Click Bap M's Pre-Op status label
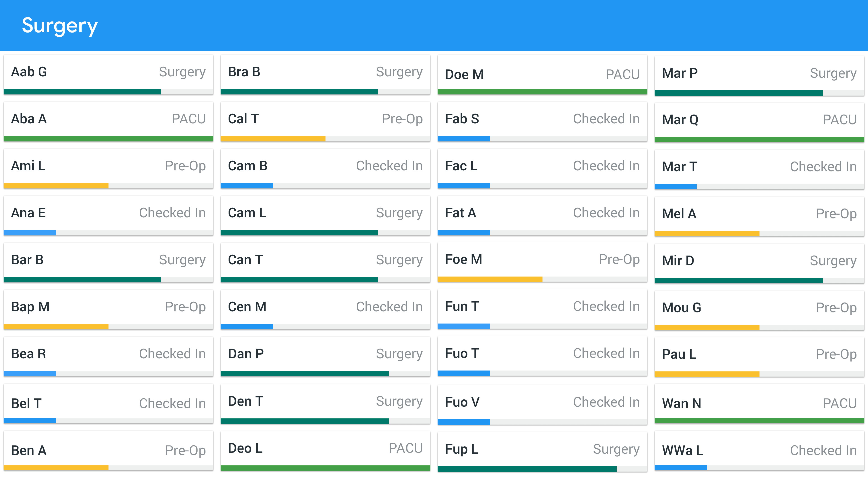Screen dimensions: 868x488 185,307
